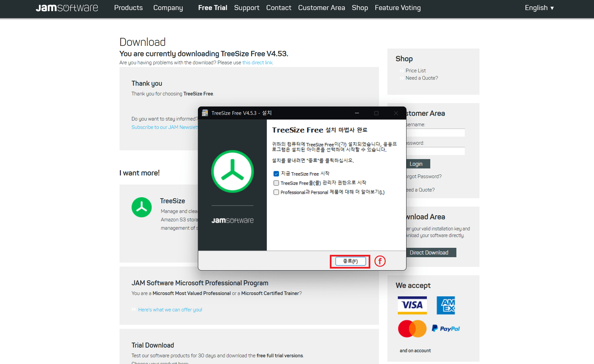Screen dimensions: 594x364
Task: Open the TreeSize product heading
Action: 172,201
